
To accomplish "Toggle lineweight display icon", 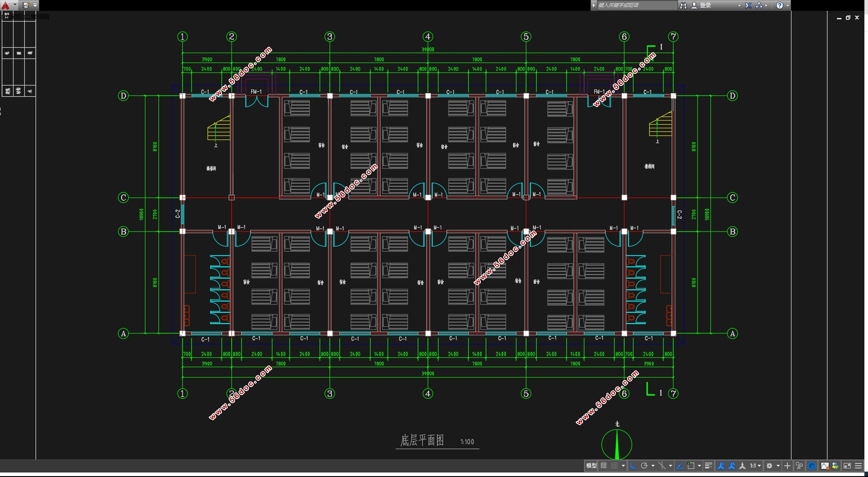I will pyautogui.click(x=708, y=466).
